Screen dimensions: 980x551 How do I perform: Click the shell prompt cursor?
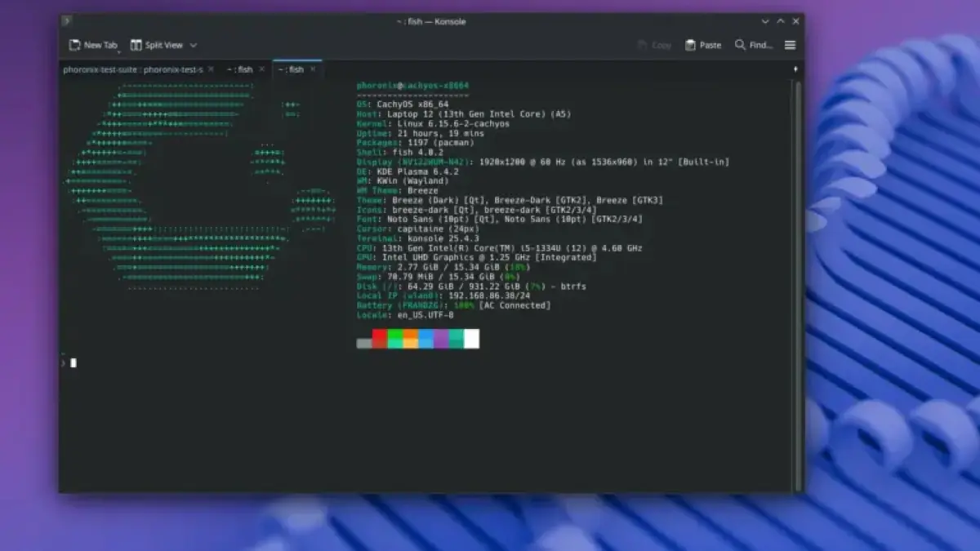[x=73, y=362]
